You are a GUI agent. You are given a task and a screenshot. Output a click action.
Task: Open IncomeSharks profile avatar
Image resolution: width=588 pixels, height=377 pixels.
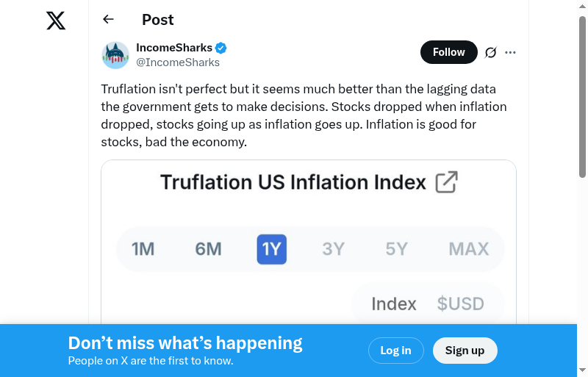tap(115, 55)
